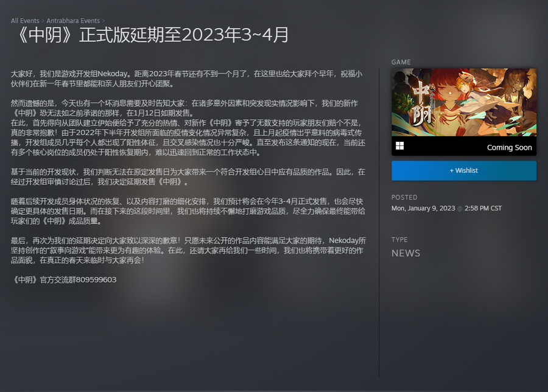Click the first paragraph starting 大家好
The height and width of the screenshot is (392, 548).
pyautogui.click(x=188, y=78)
